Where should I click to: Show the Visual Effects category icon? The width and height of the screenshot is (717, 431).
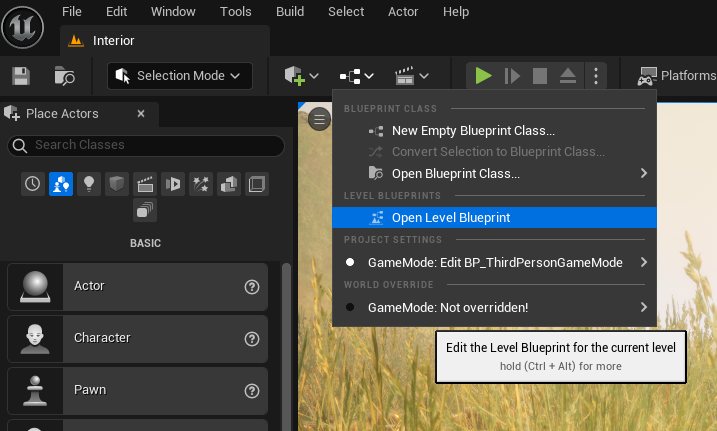coord(173,184)
